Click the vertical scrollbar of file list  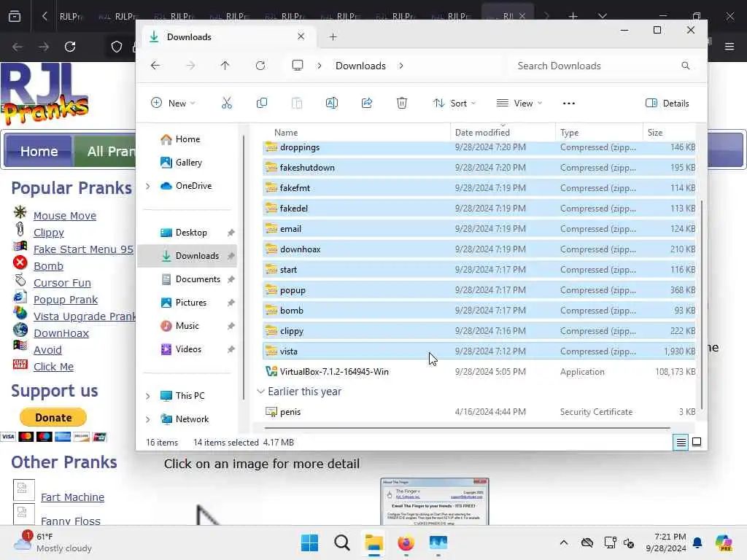701,305
